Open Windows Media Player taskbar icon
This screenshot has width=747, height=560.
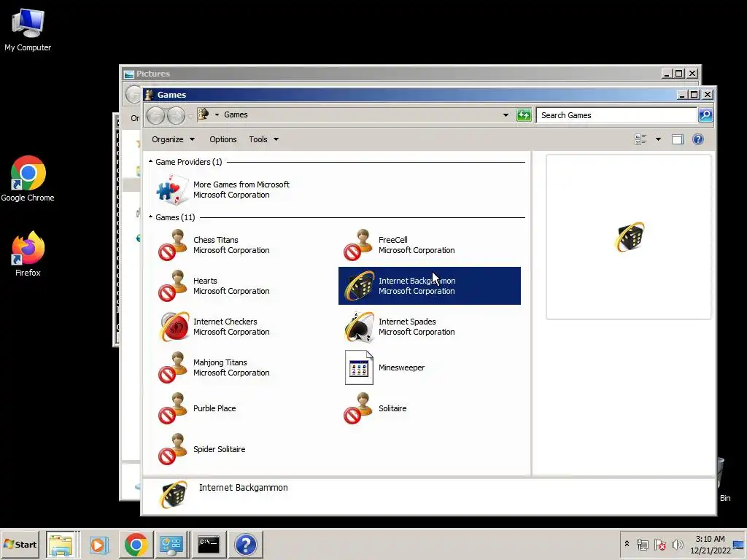click(98, 544)
